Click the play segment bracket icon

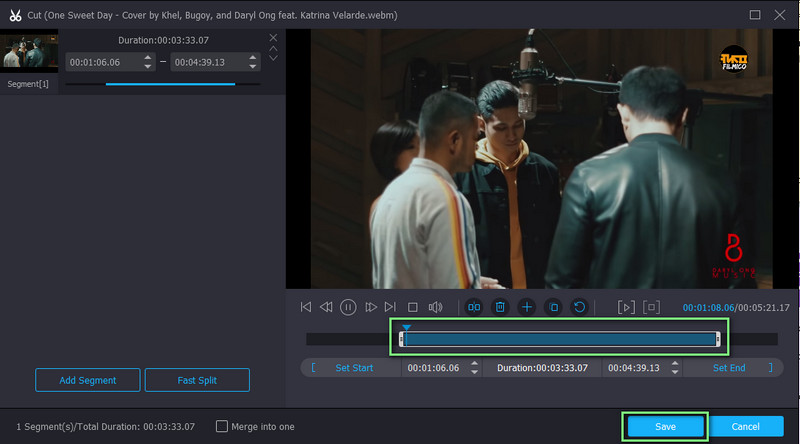coord(626,307)
